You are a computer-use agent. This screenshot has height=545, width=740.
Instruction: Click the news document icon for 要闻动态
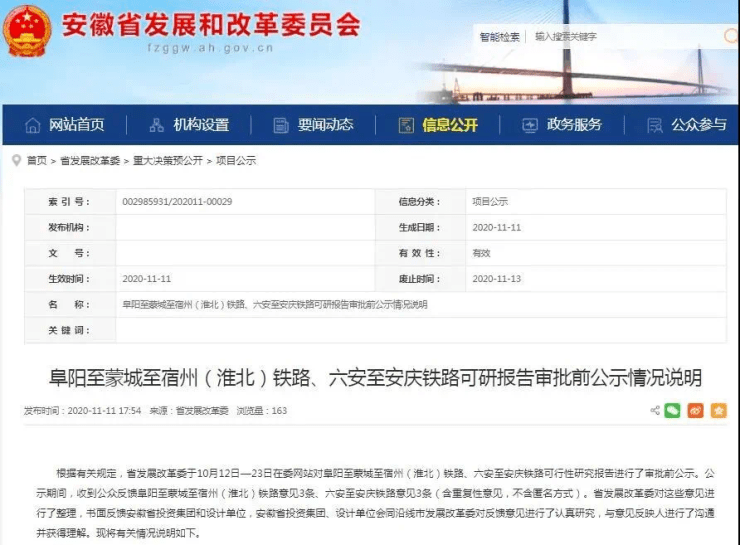[x=281, y=125]
